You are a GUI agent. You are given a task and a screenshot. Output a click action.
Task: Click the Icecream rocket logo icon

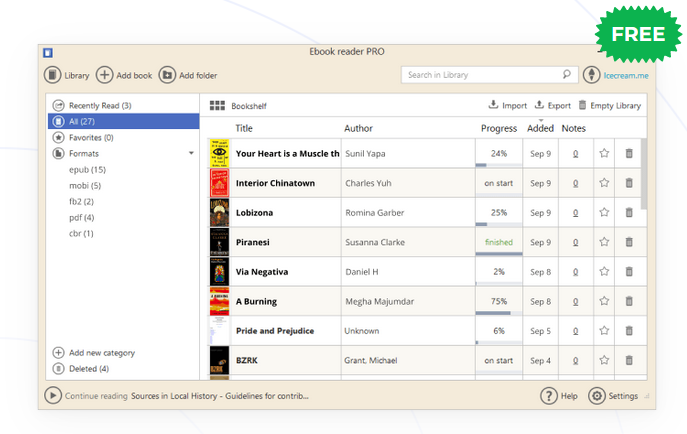click(591, 75)
